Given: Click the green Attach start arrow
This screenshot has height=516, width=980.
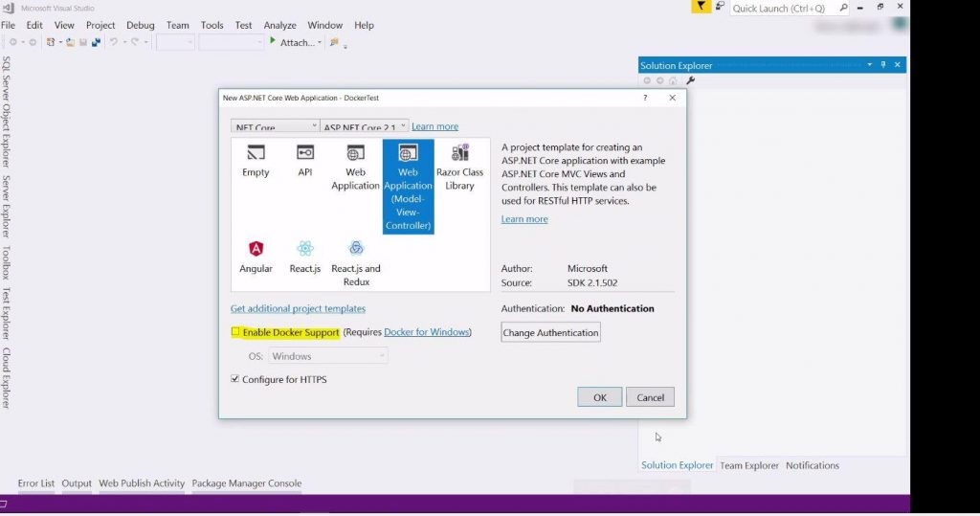Looking at the screenshot, I should [x=273, y=41].
